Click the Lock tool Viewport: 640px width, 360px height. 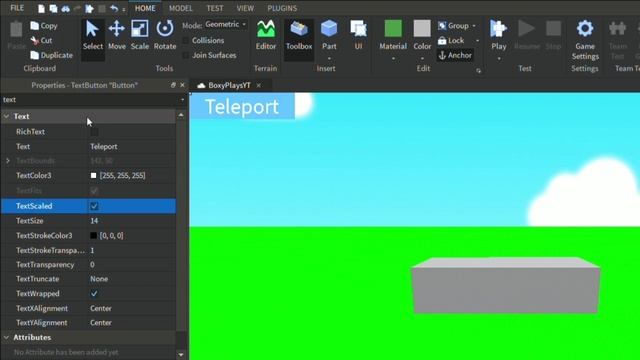pyautogui.click(x=451, y=40)
